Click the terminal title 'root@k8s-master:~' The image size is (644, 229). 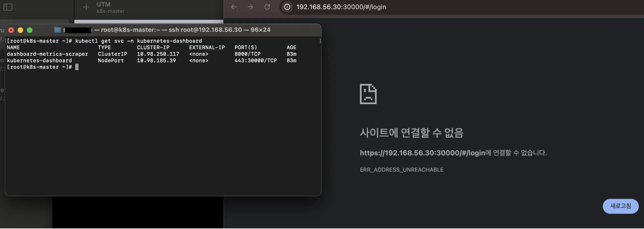pos(131,30)
